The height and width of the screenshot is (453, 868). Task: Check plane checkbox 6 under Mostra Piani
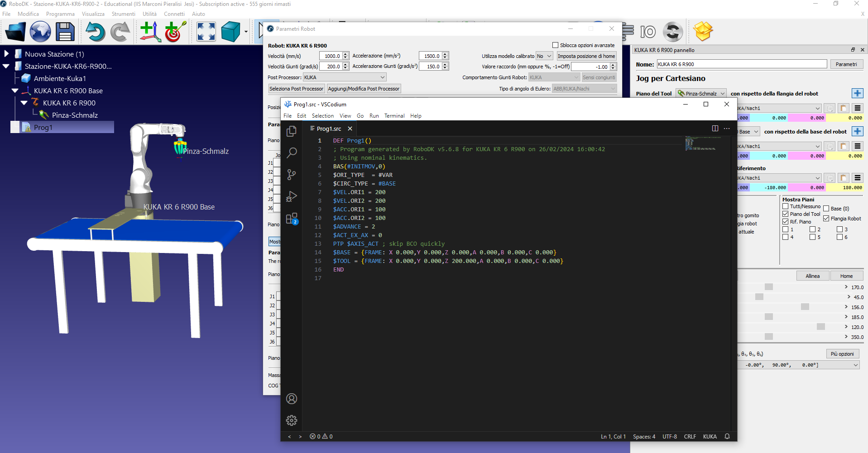point(840,237)
